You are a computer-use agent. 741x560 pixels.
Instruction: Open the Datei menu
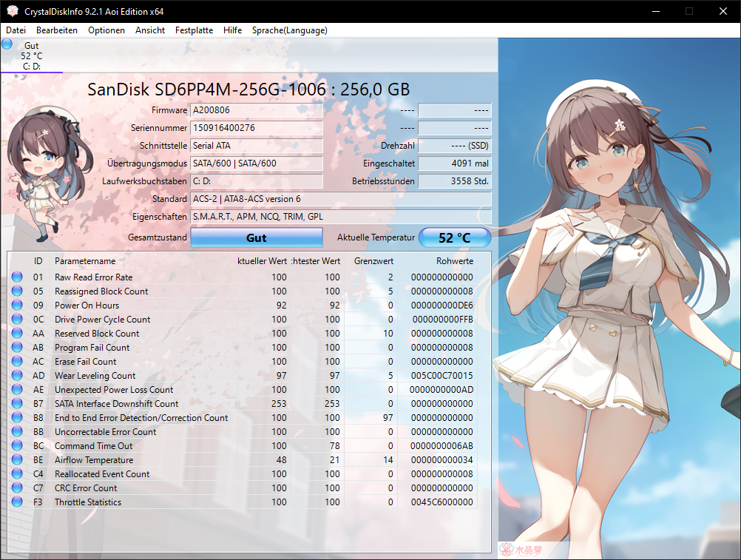pos(16,30)
